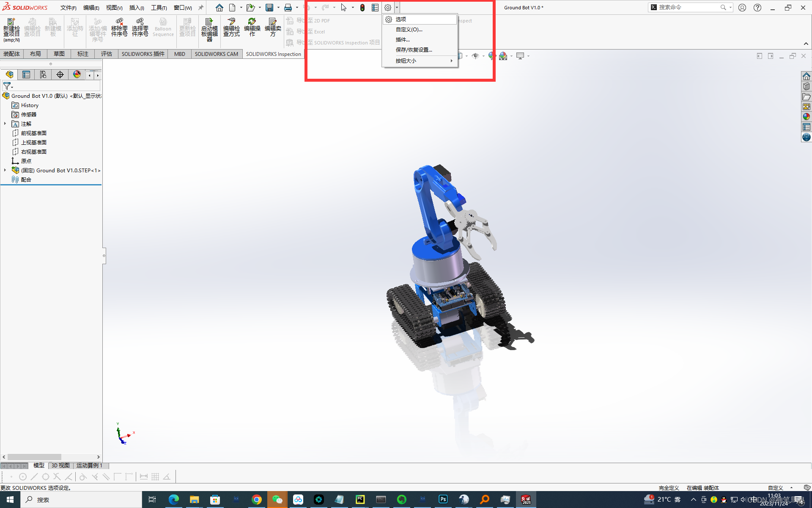Open the 按钮大小 submenu
The width and height of the screenshot is (812, 508).
406,61
